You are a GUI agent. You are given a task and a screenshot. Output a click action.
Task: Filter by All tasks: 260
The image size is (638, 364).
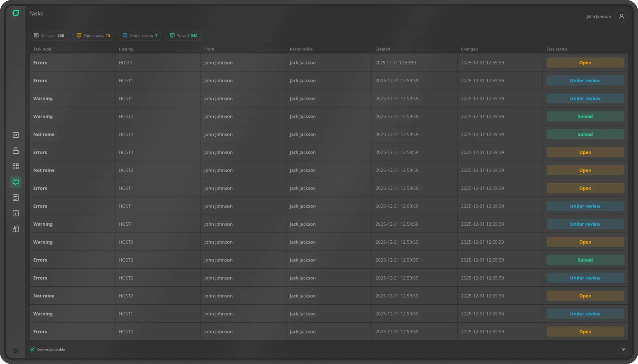49,36
